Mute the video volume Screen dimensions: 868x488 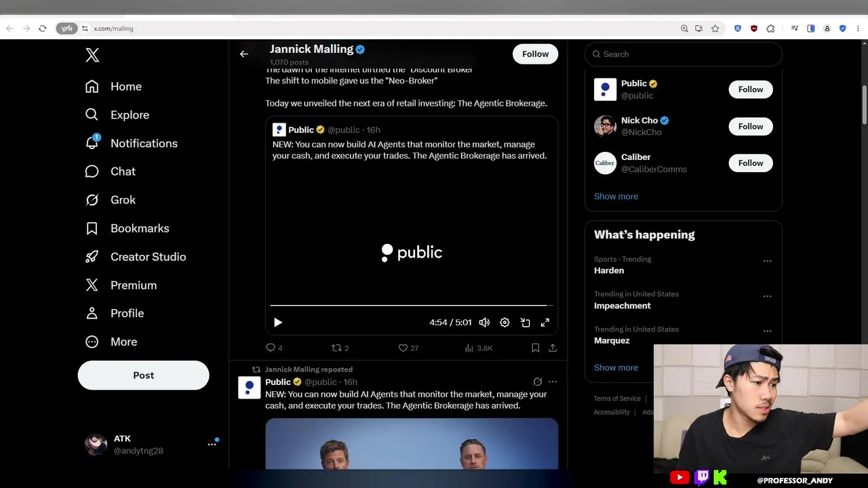point(484,323)
